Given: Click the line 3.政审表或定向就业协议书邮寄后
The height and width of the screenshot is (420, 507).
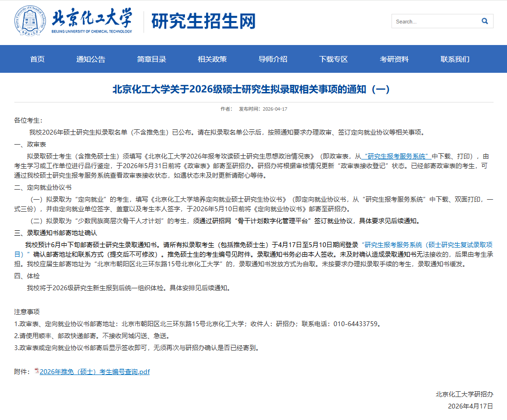Looking at the screenshot, I should (138, 348).
